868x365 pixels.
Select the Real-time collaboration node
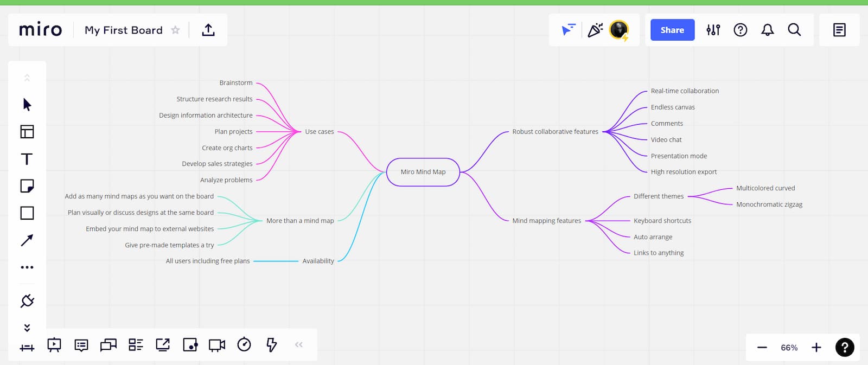tap(685, 91)
